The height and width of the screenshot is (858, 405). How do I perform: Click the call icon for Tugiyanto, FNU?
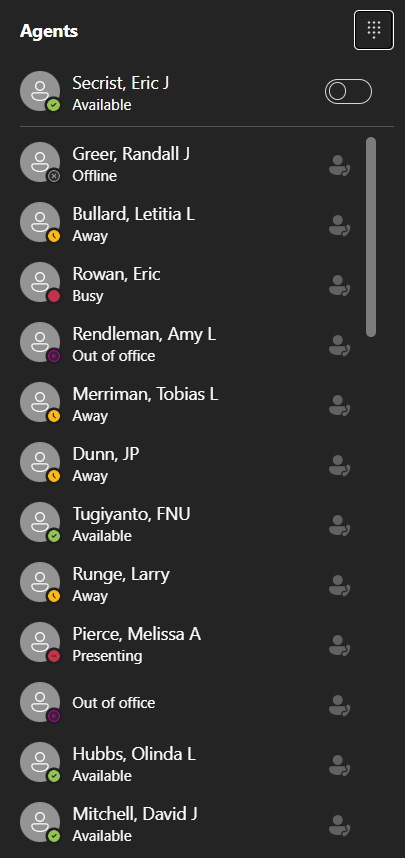click(x=339, y=525)
